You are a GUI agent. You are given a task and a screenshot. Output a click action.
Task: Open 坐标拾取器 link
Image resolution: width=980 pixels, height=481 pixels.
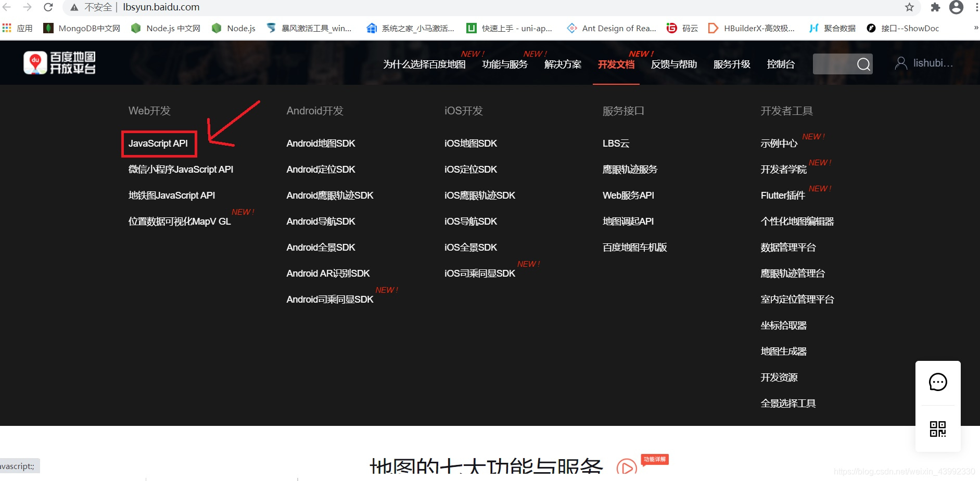(x=784, y=326)
